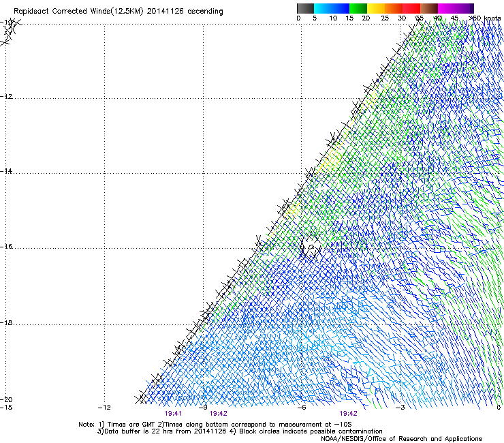Click the word 'ascending' in the title
This screenshot has width=504, height=443.
(x=205, y=12)
